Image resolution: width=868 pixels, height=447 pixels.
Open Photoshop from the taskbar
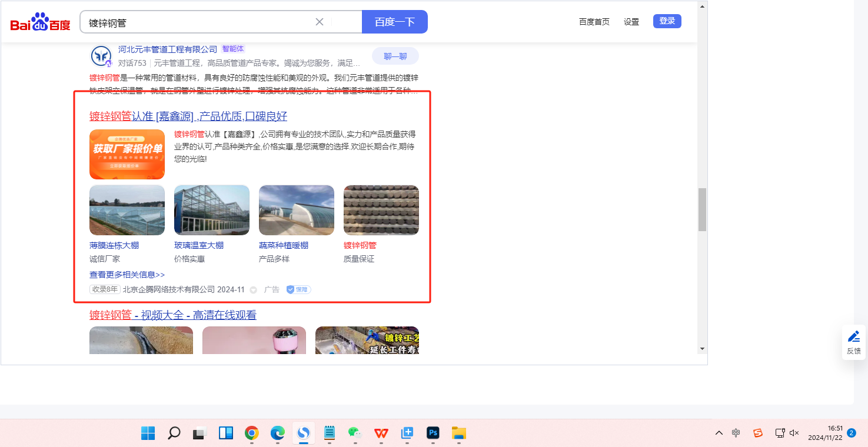[x=433, y=433]
